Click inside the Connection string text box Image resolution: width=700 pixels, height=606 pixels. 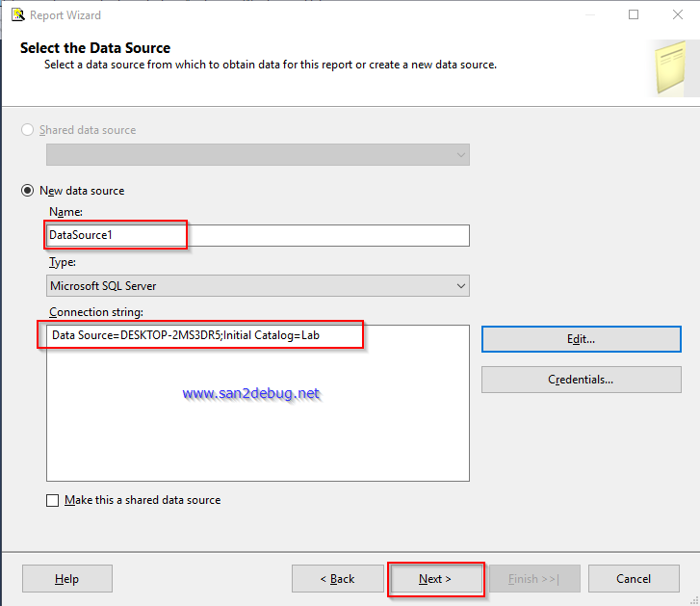click(x=258, y=405)
